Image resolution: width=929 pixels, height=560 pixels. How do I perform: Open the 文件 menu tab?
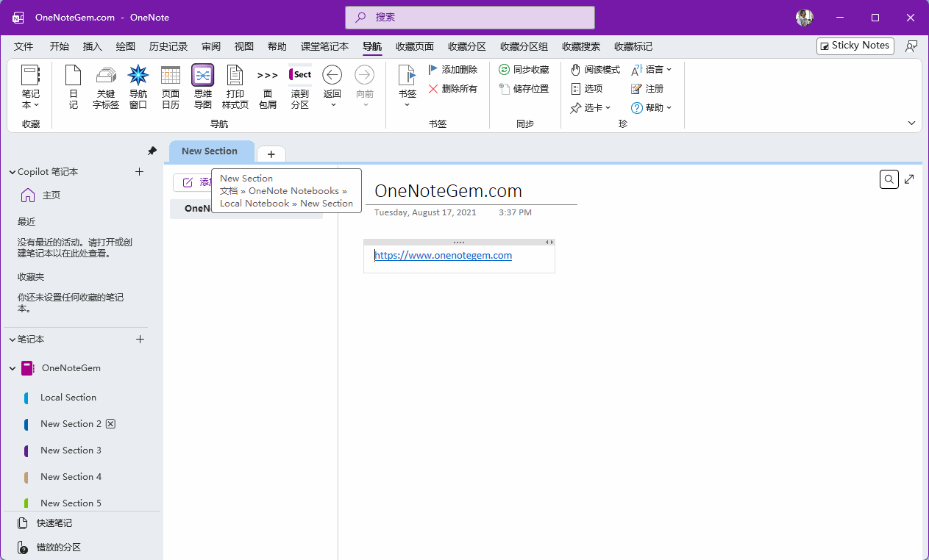pyautogui.click(x=24, y=46)
